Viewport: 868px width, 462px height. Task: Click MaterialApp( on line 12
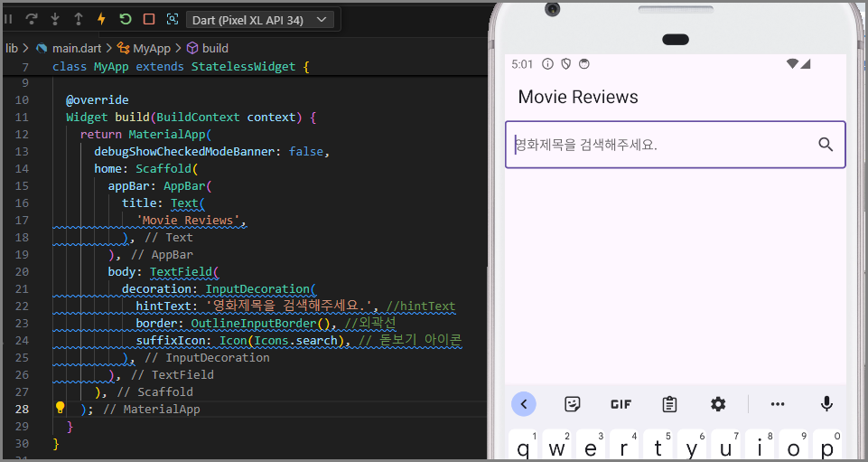[171, 134]
